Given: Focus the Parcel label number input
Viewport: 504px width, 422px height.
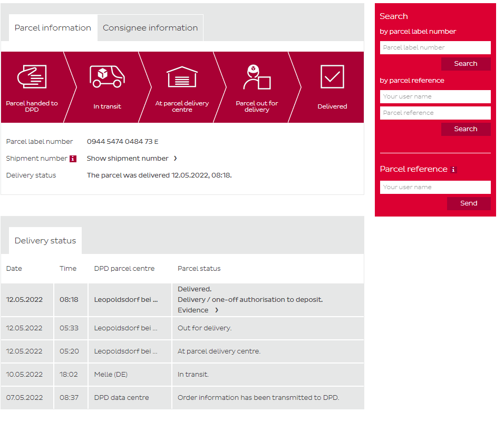Looking at the screenshot, I should [x=435, y=47].
